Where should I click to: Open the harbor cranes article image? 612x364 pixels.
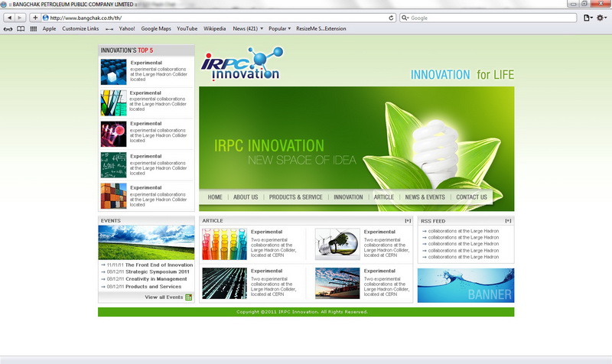coord(337,283)
